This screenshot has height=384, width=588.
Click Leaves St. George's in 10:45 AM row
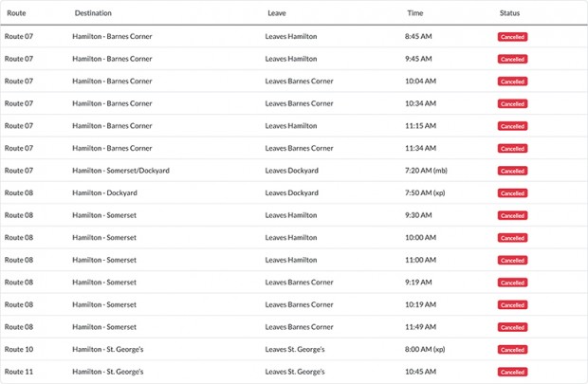point(295,372)
